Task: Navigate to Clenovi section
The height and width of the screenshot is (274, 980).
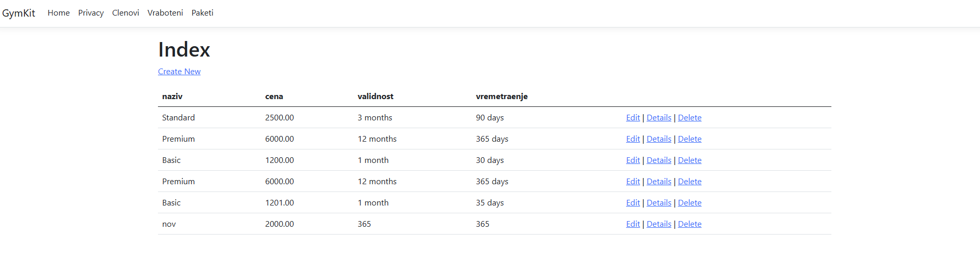Action: (126, 13)
